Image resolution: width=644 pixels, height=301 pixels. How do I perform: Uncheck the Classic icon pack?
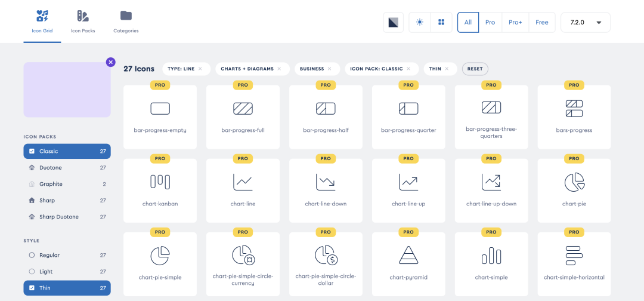click(67, 151)
